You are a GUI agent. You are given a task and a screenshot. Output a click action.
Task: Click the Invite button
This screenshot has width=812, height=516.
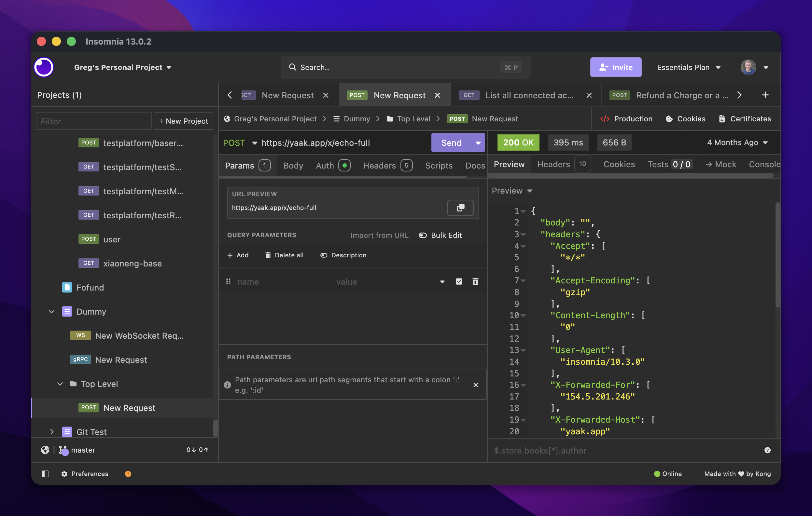(x=616, y=67)
